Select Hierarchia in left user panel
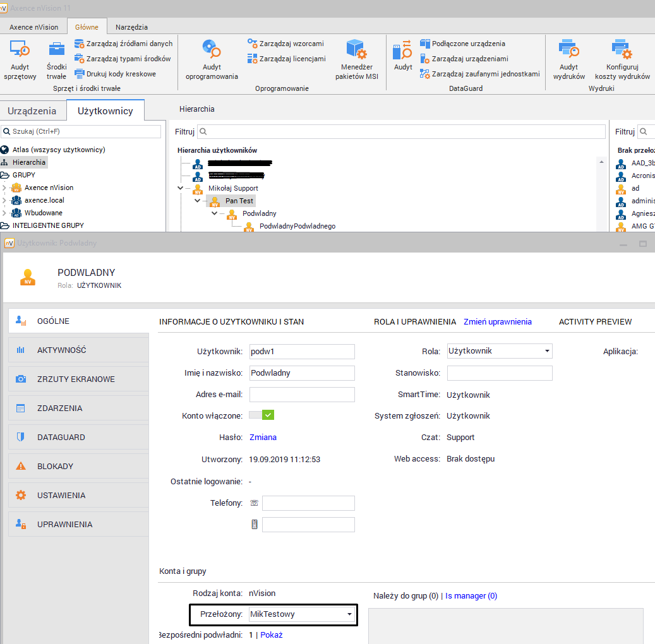Screen dimensions: 655x644 coord(28,162)
